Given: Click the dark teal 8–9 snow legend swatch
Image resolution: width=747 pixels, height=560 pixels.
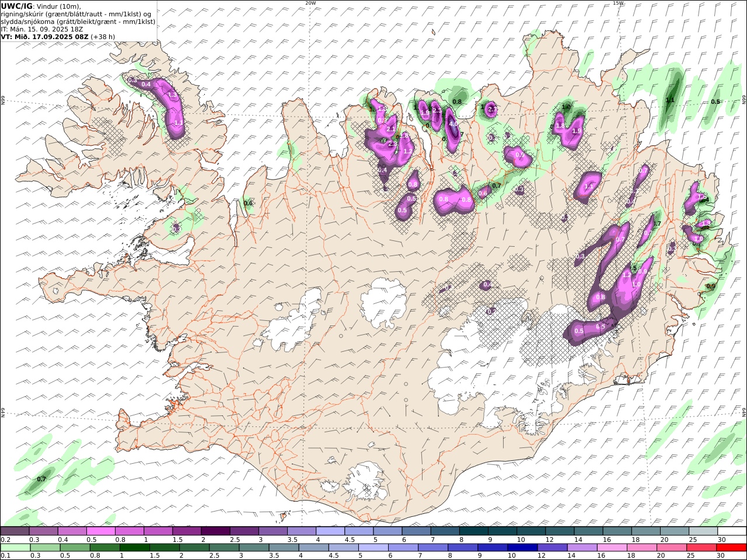Looking at the screenshot, I should click(x=473, y=531).
